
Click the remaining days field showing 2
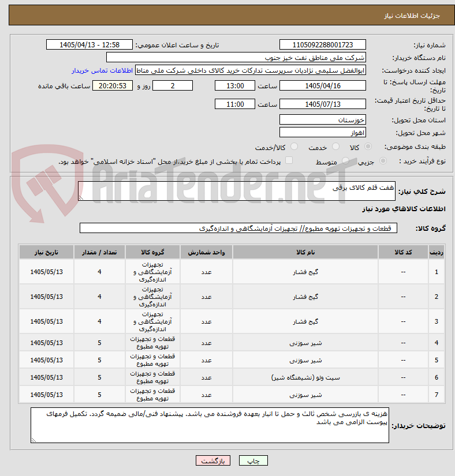pyautogui.click(x=173, y=85)
